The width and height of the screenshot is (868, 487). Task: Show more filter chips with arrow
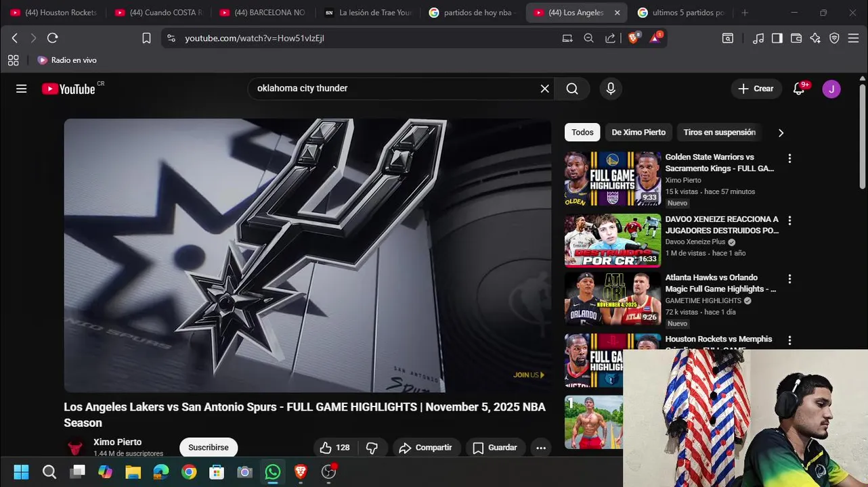781,133
